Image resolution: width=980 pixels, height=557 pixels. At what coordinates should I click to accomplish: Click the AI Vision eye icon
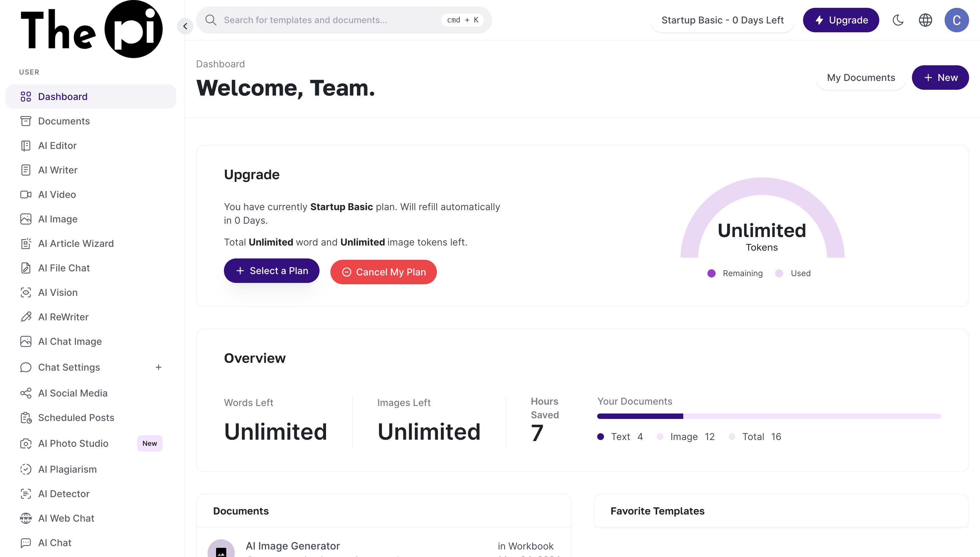[x=26, y=292]
